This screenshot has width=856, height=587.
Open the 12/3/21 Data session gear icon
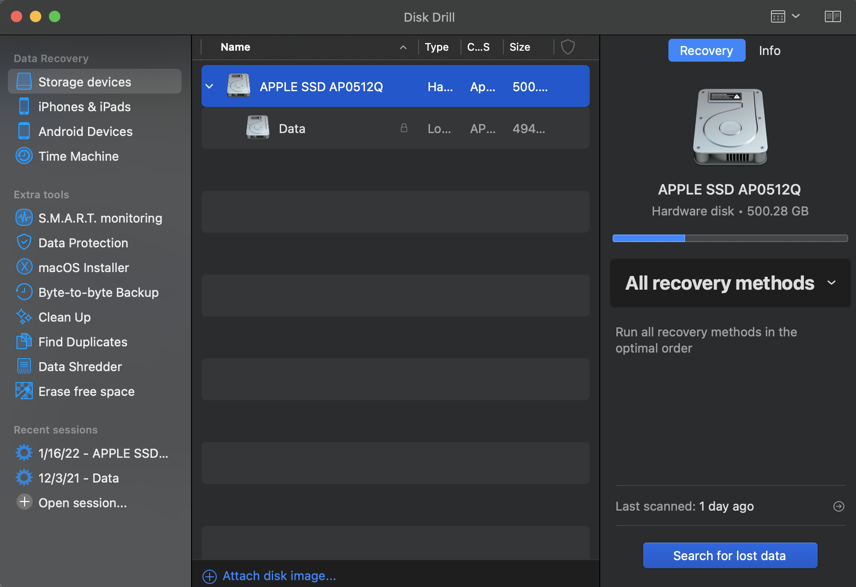tap(24, 478)
